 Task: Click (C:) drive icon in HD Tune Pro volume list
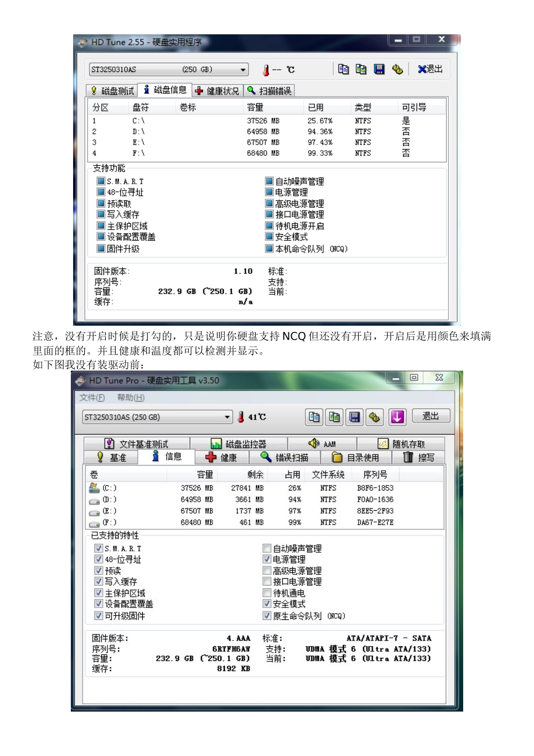click(x=94, y=488)
